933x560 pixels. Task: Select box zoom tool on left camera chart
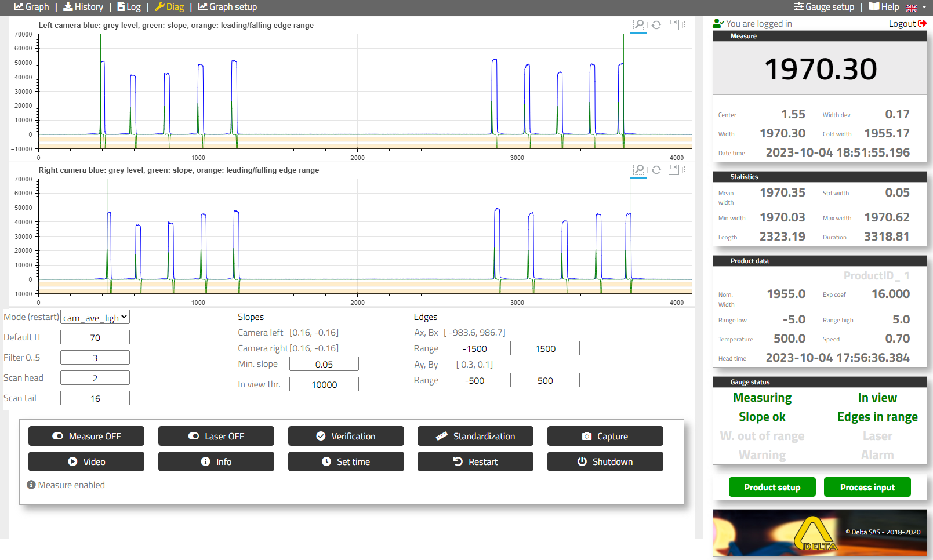tap(638, 24)
